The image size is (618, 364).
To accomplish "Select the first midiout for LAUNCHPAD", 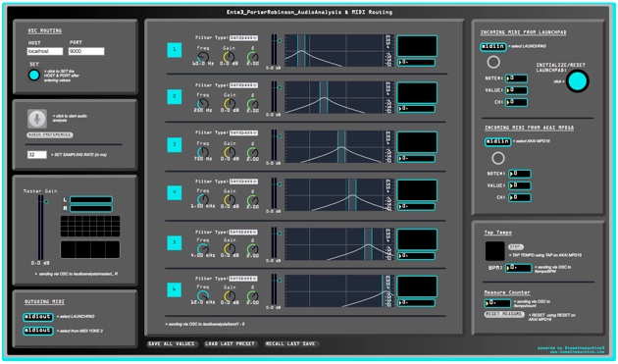I will [x=38, y=317].
